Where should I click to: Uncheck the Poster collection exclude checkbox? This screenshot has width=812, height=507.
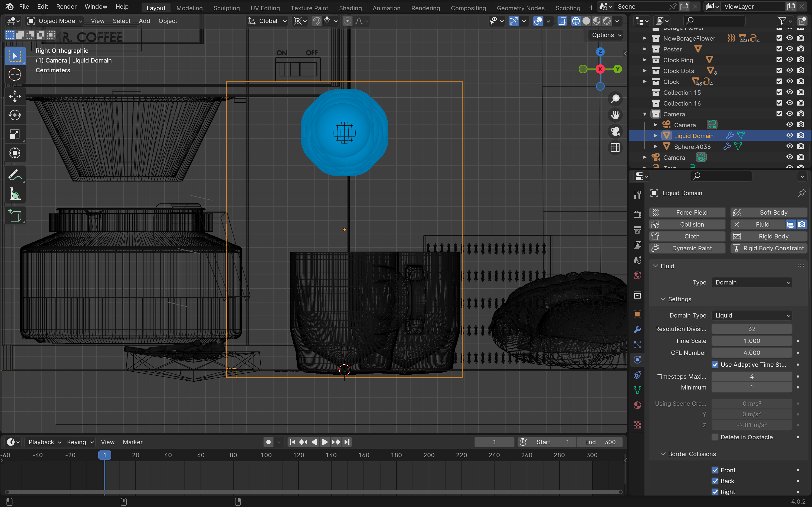tap(779, 49)
